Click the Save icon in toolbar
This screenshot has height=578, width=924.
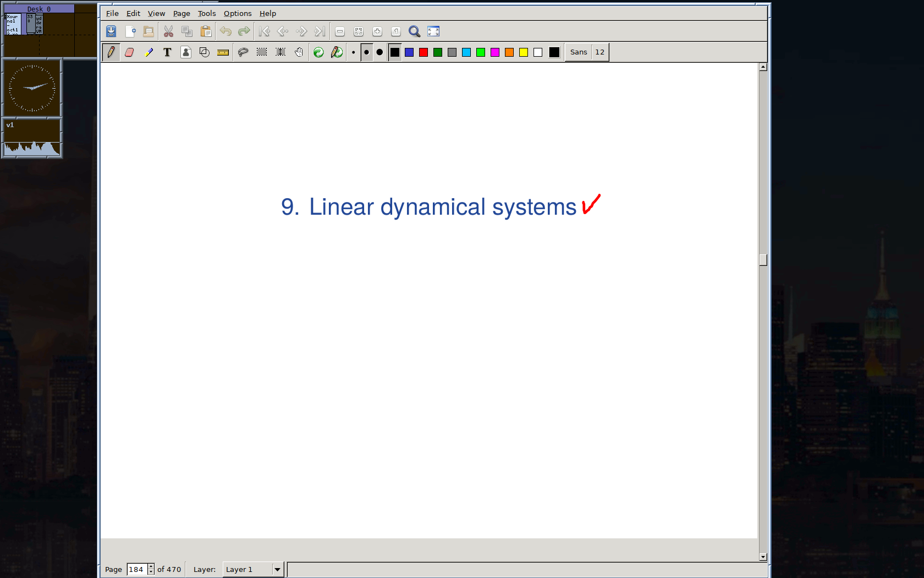(111, 31)
